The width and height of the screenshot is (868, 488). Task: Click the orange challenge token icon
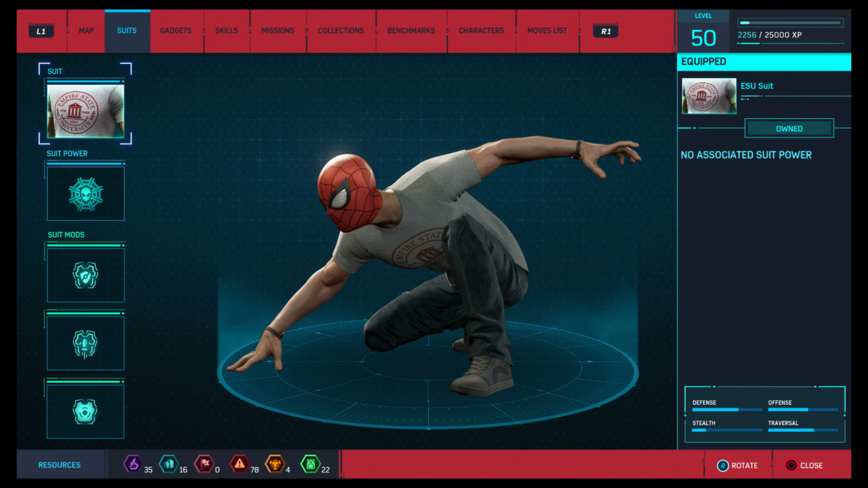click(275, 464)
